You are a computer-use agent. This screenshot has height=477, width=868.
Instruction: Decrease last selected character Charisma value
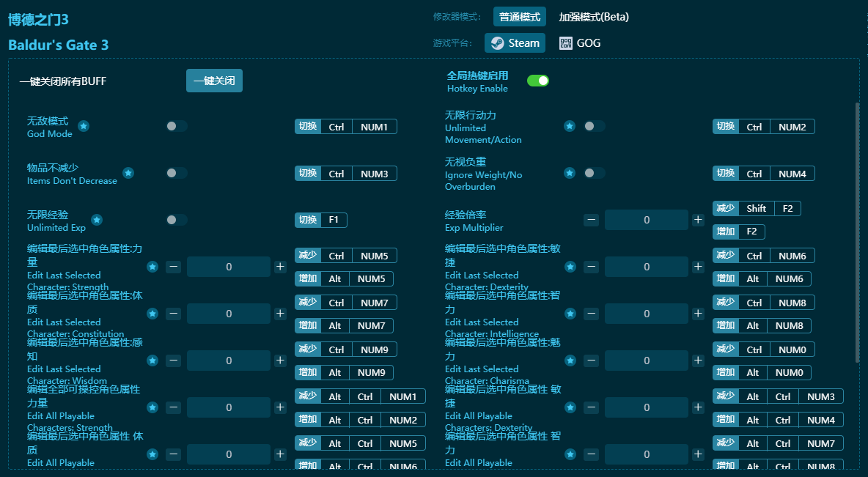591,360
